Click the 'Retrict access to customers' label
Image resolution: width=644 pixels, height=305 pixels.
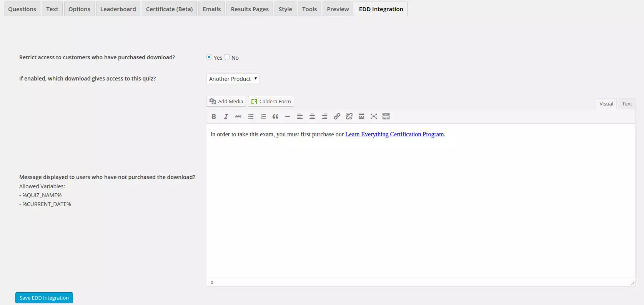coord(97,57)
